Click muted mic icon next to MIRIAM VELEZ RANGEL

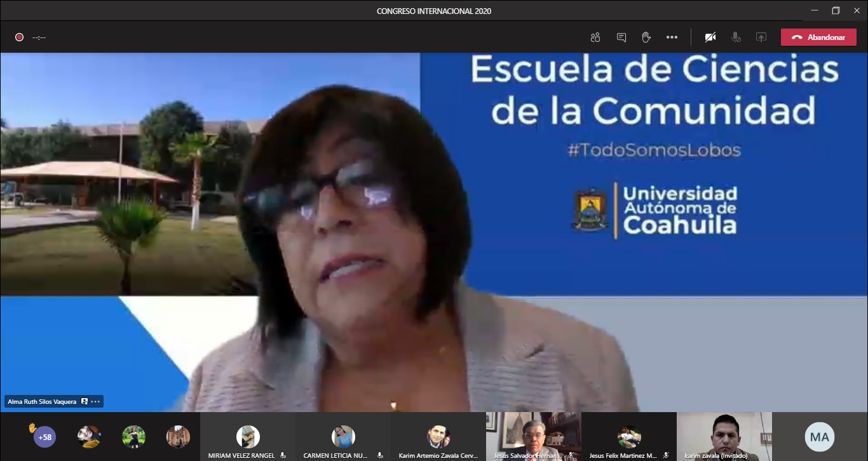click(283, 455)
